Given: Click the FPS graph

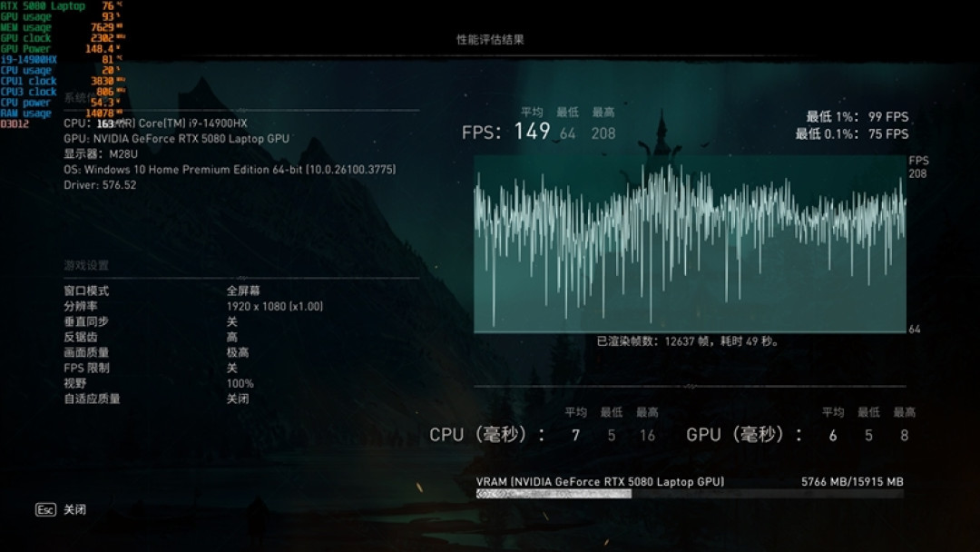Looking at the screenshot, I should point(690,244).
